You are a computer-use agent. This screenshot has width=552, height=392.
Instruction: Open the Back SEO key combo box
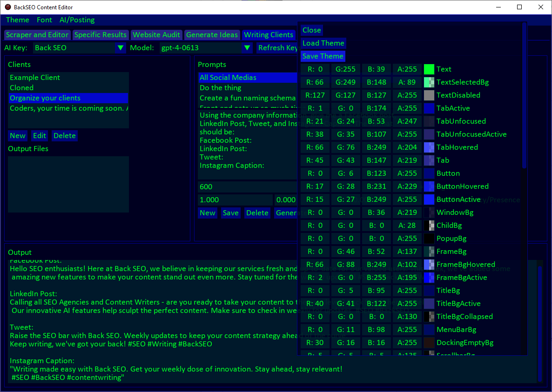(80, 48)
